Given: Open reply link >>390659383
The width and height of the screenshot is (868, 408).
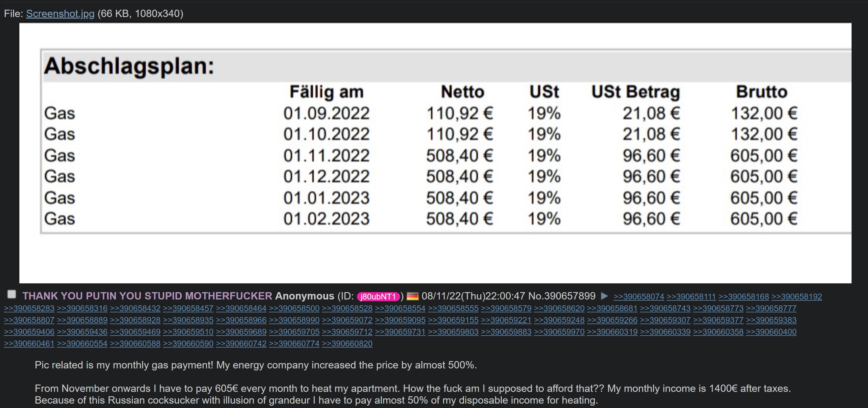Looking at the screenshot, I should 771,320.
